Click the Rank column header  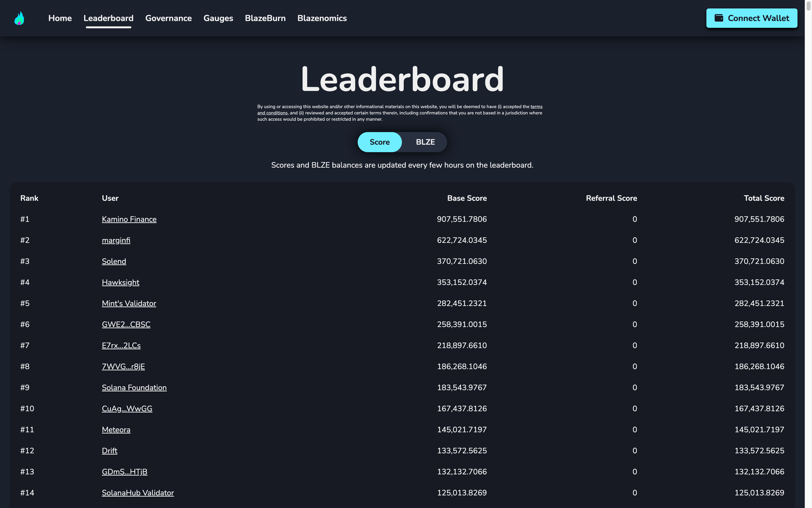pyautogui.click(x=29, y=198)
